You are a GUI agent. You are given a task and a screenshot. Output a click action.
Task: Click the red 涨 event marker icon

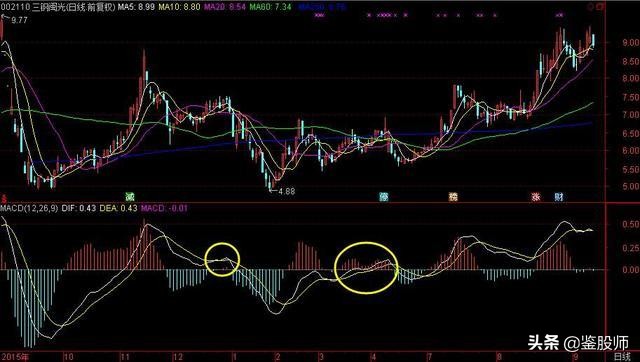click(x=536, y=197)
